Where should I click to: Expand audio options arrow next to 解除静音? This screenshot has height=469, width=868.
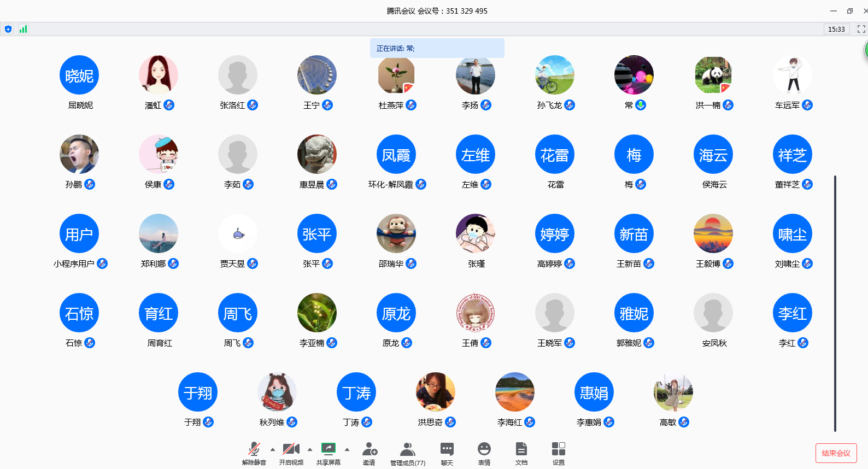(x=273, y=449)
